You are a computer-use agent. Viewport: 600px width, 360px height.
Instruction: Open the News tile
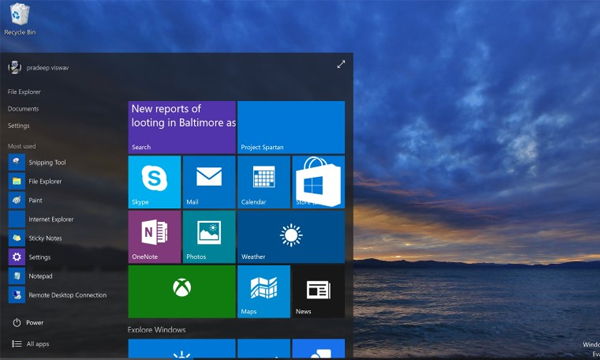[318, 292]
